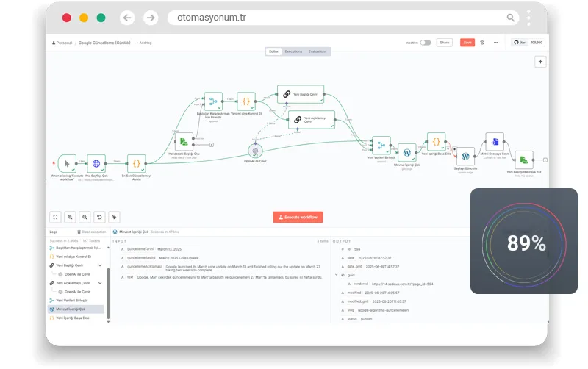Click the logs scroll down arrow
Image resolution: width=588 pixels, height=369 pixels.
coord(108,321)
